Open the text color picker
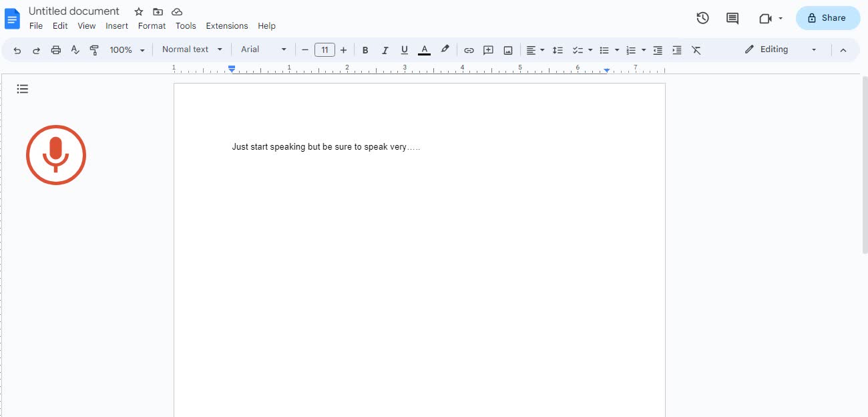This screenshot has height=417, width=868. tap(424, 49)
